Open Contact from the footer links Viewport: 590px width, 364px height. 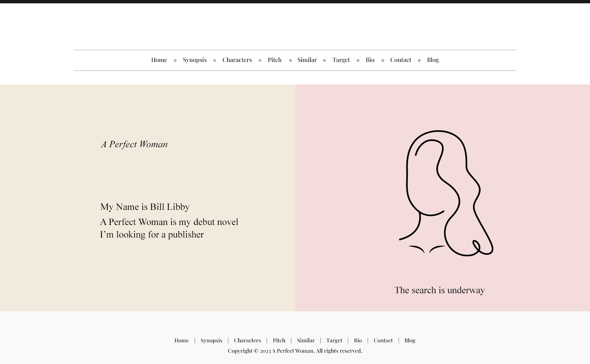coord(383,340)
